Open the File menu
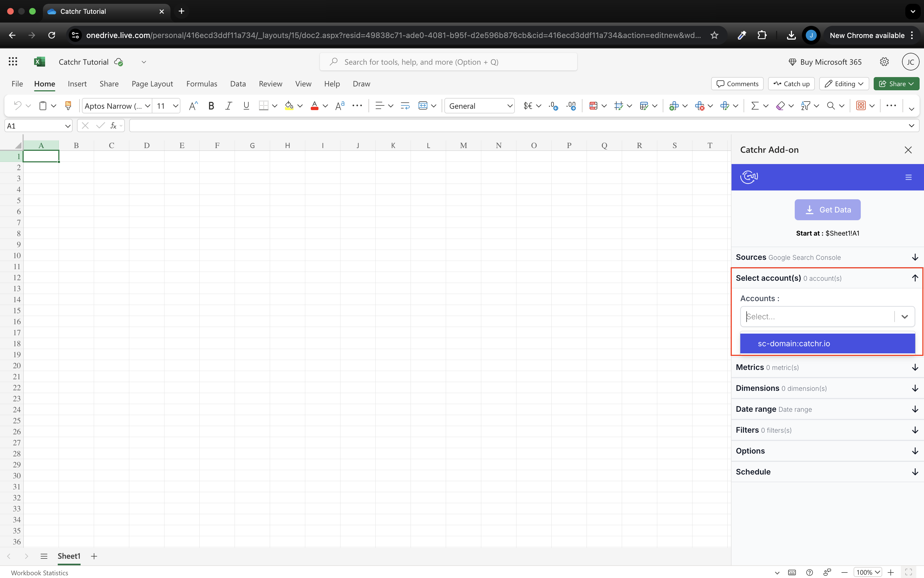 [x=17, y=84]
